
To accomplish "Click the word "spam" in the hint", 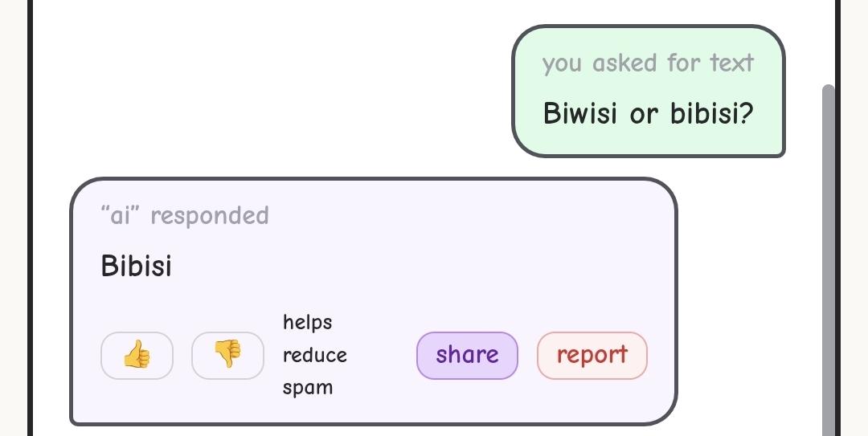I will [307, 388].
